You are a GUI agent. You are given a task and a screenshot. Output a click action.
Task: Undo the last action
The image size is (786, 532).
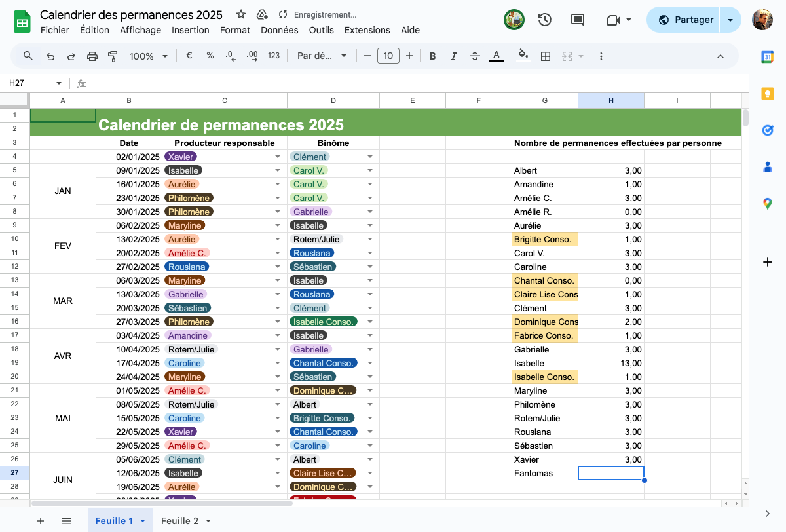tap(50, 56)
